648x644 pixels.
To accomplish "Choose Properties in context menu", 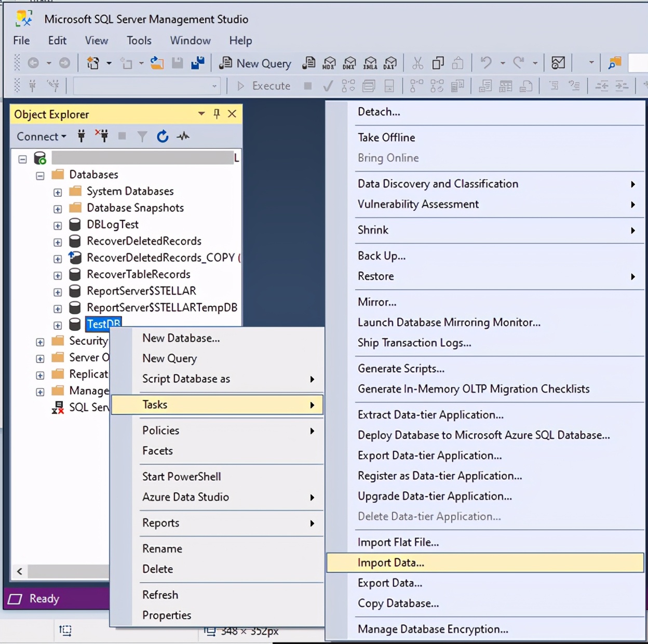I will pyautogui.click(x=218, y=615).
